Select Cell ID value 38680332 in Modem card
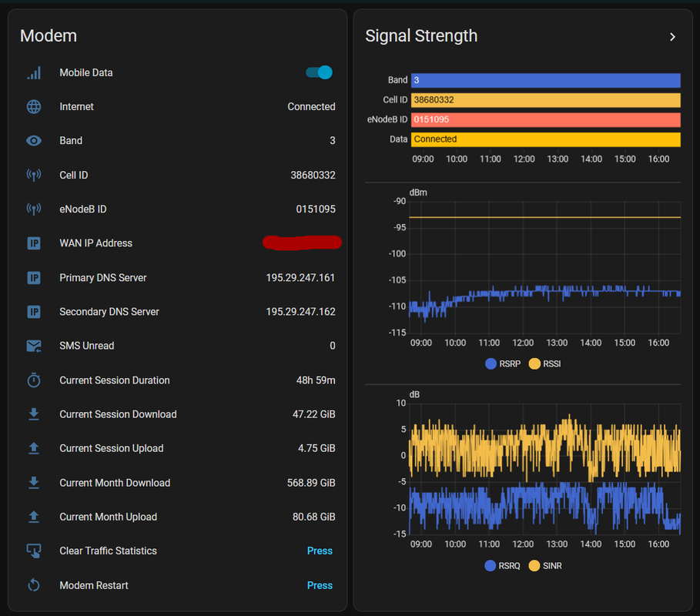This screenshot has width=700, height=616. point(313,175)
